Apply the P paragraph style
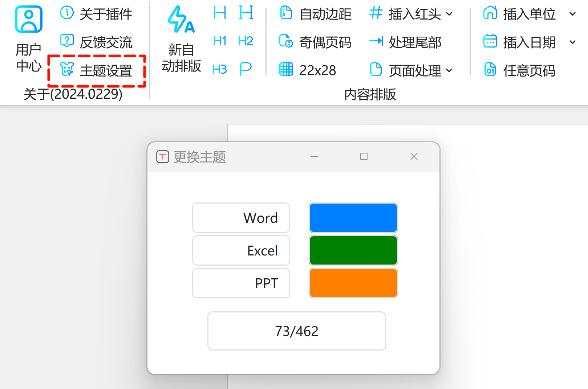The width and height of the screenshot is (588, 389). coord(246,69)
